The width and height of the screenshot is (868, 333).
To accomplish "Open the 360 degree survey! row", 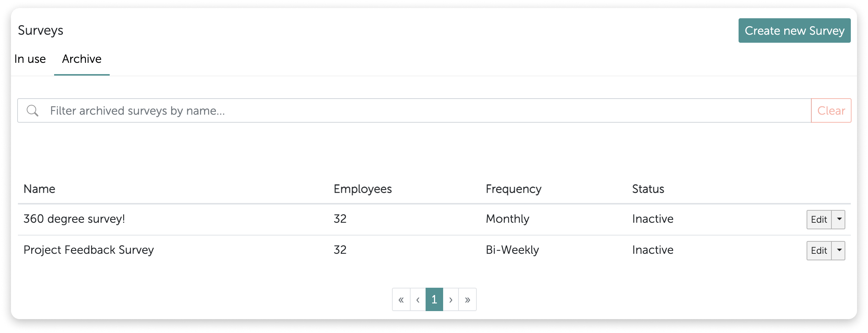I will [x=434, y=219].
